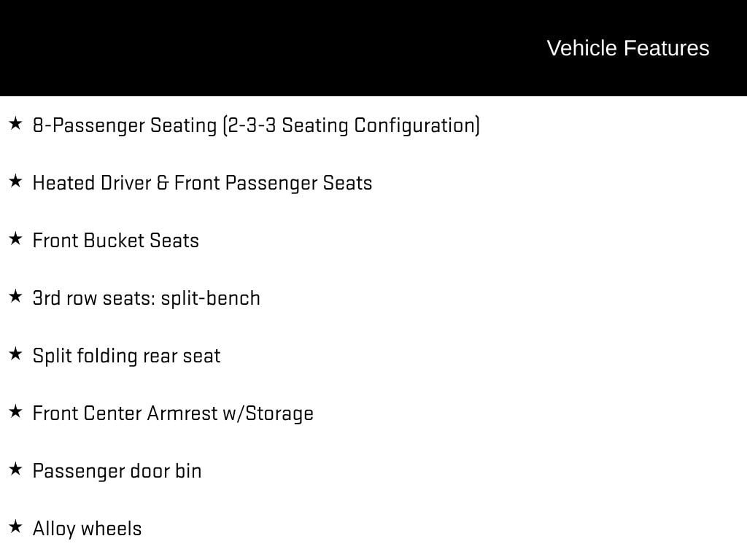Select star bullet beside Split folding rear seat
This screenshot has width=747, height=560.
click(x=15, y=354)
